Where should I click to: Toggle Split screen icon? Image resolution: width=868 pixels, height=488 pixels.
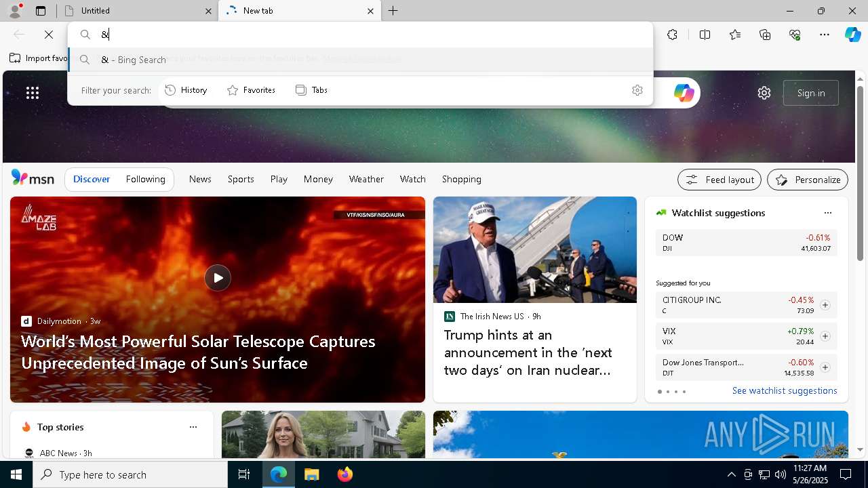coord(705,35)
